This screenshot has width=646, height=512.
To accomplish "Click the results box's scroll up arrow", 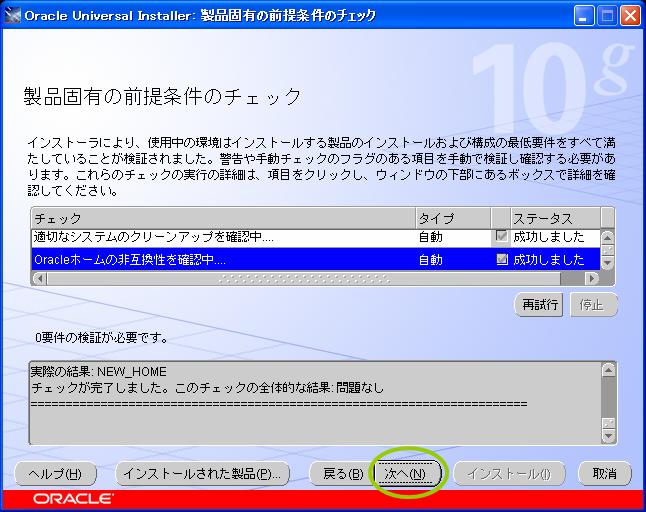I will click(609, 371).
